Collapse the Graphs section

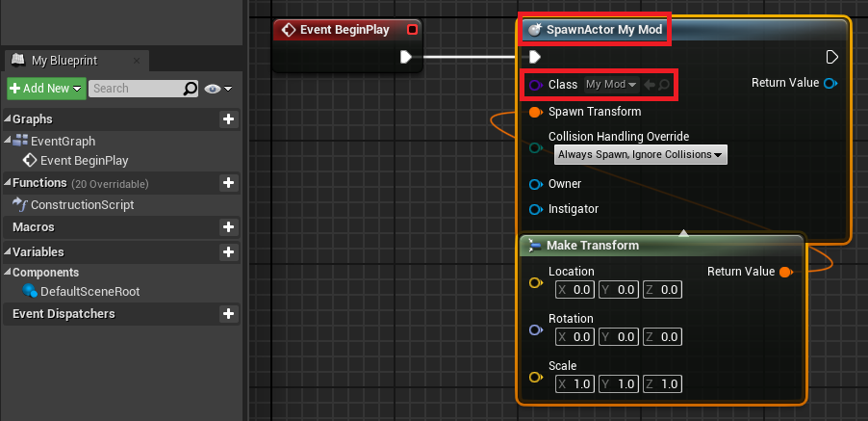[8, 119]
